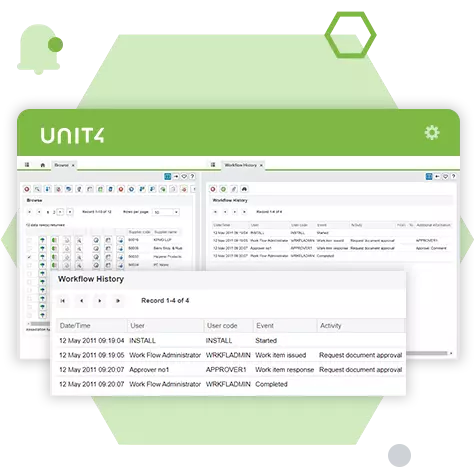Click the magnifier search icon in the Browse toolbar
The width and height of the screenshot is (476, 476).
(37, 189)
